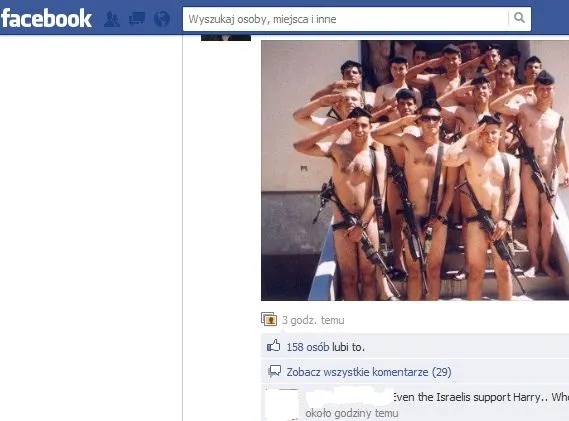Image resolution: width=569 pixels, height=421 pixels.
Task: Focus the 'Wyszukaj osoby, miejsca i inne' field
Action: point(345,19)
